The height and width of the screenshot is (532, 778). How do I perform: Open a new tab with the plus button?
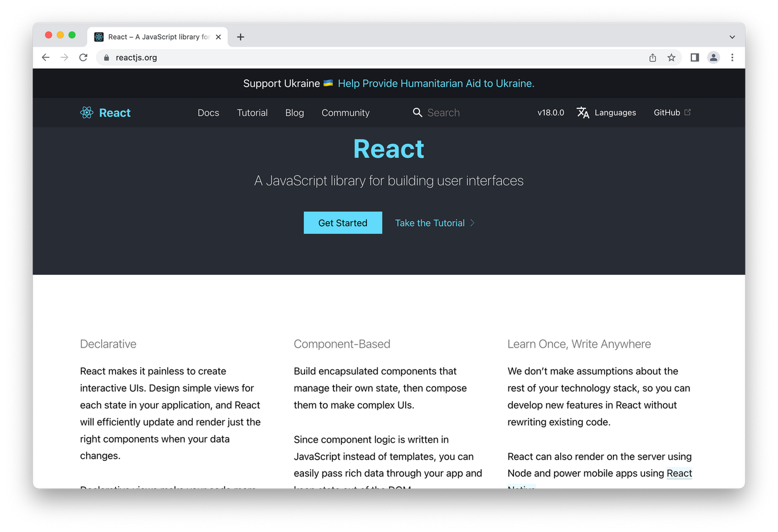point(240,37)
